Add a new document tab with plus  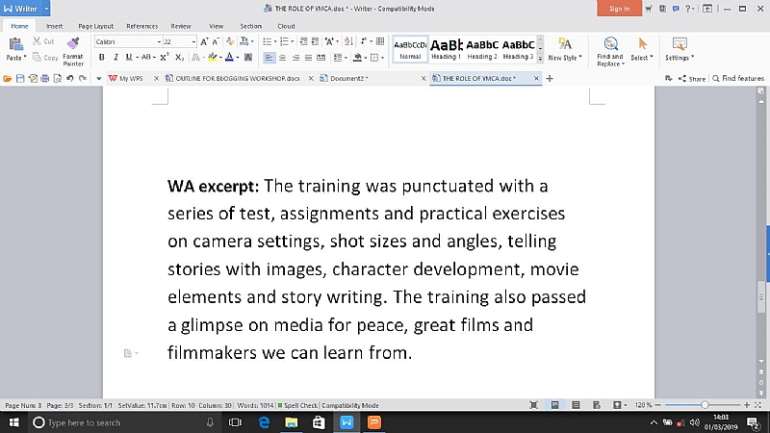[x=550, y=79]
